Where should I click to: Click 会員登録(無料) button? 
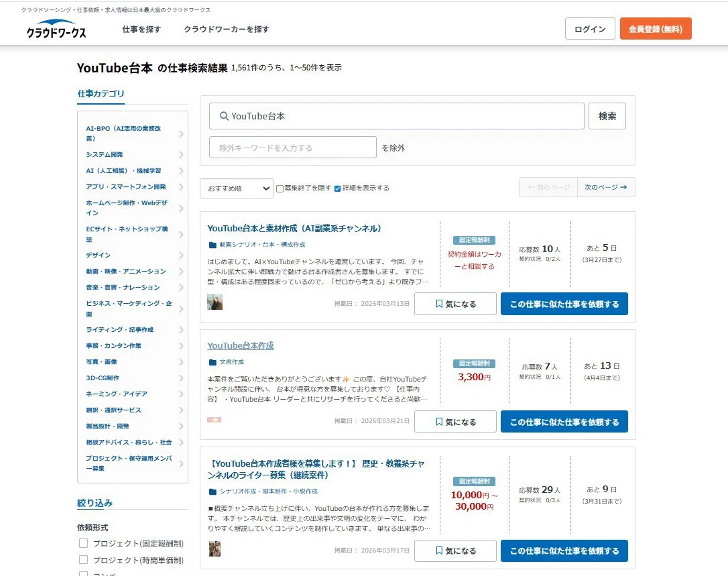(x=656, y=29)
